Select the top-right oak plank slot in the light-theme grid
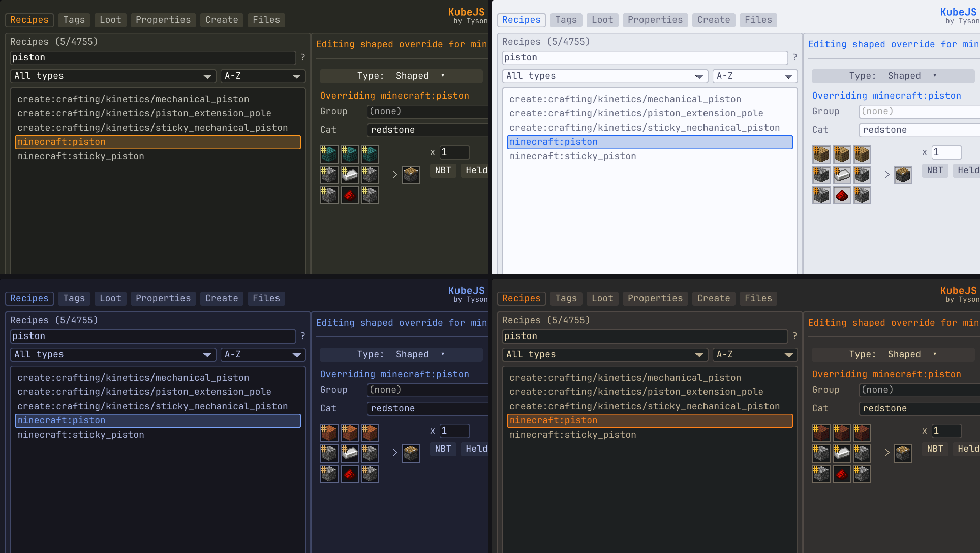 point(862,155)
